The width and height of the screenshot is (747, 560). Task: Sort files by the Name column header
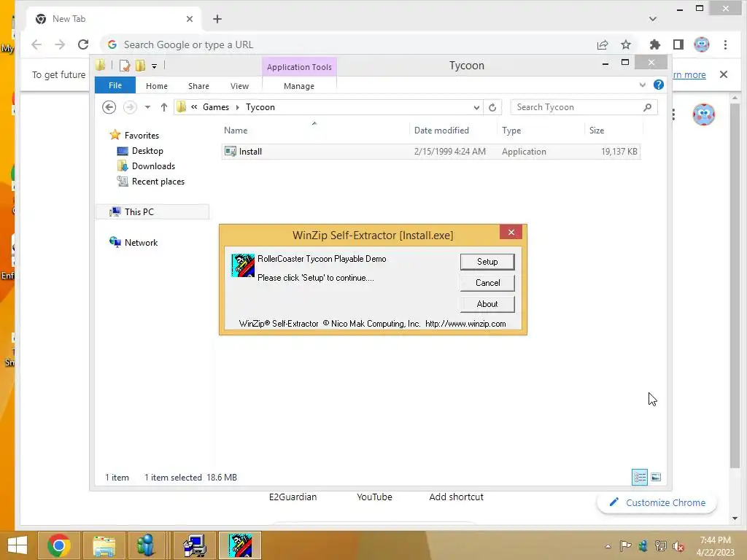314,130
